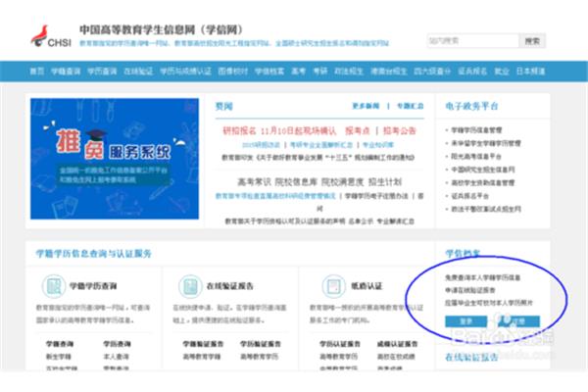
Task: Click the 专题汇总 link
Action: 411,106
